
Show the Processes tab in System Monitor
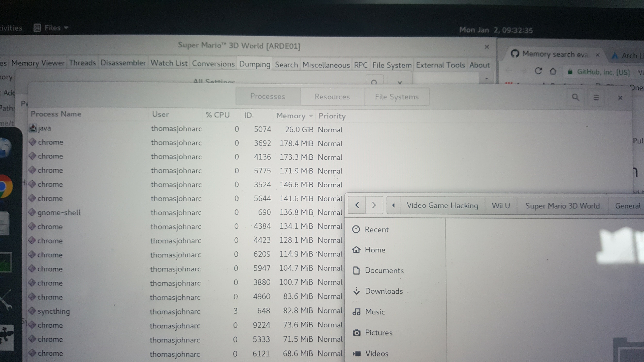(x=268, y=96)
